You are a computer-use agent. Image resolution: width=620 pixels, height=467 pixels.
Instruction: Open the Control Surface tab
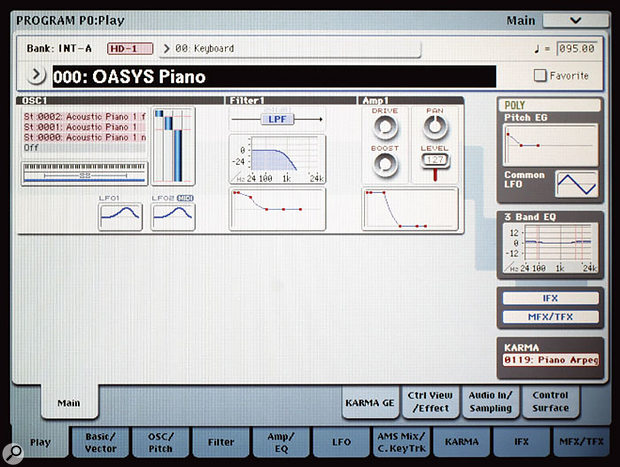(550, 402)
